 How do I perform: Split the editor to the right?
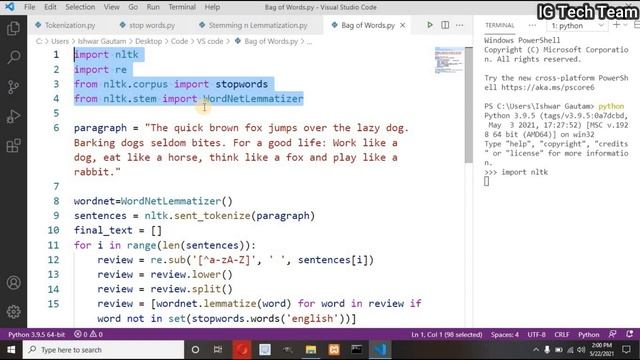click(445, 25)
